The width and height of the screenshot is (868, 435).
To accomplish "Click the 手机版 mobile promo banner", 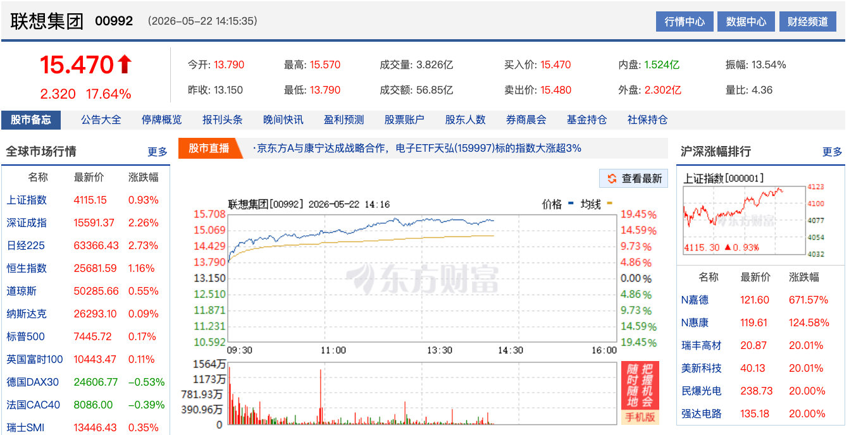I will point(641,393).
